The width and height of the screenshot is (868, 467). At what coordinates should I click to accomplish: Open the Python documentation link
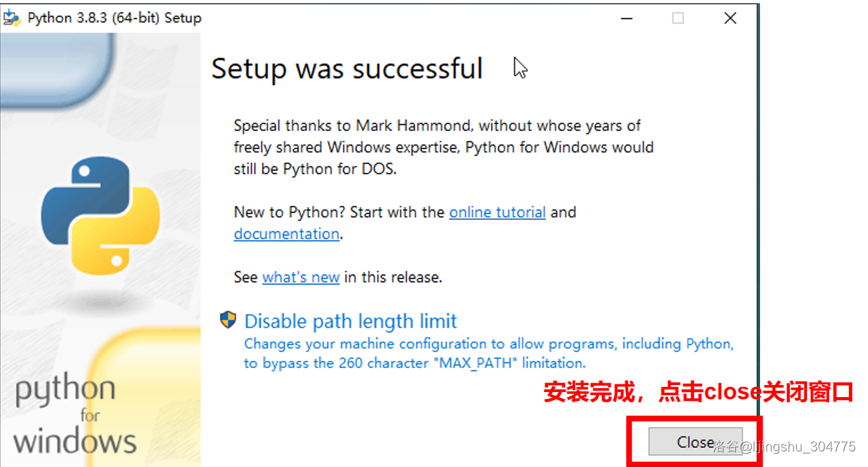coord(286,234)
